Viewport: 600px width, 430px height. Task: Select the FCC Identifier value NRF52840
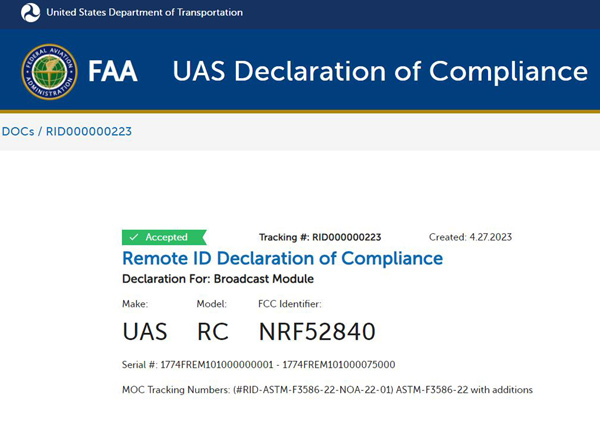click(316, 331)
